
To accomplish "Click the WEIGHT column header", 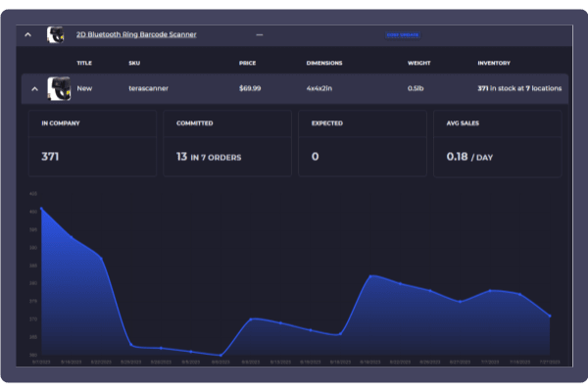I will coord(419,63).
